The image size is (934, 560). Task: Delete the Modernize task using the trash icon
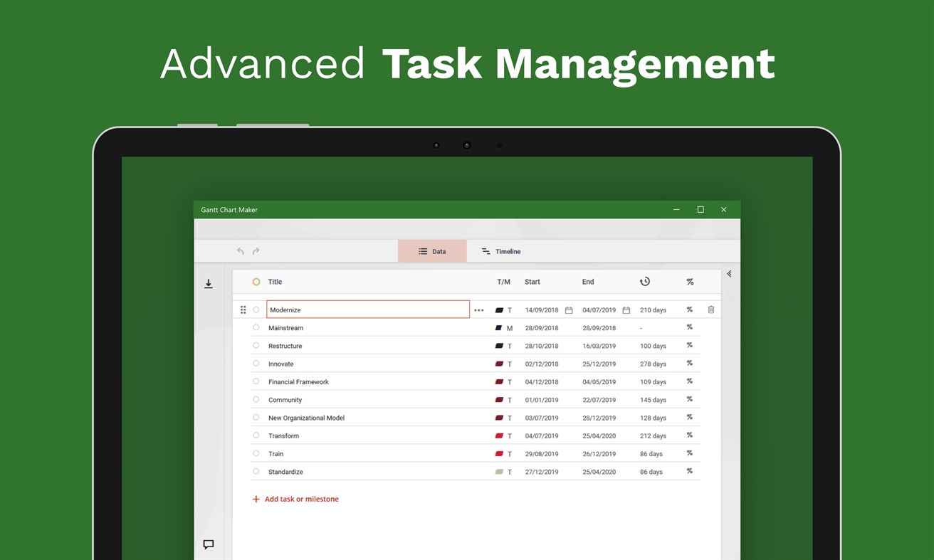[710, 310]
